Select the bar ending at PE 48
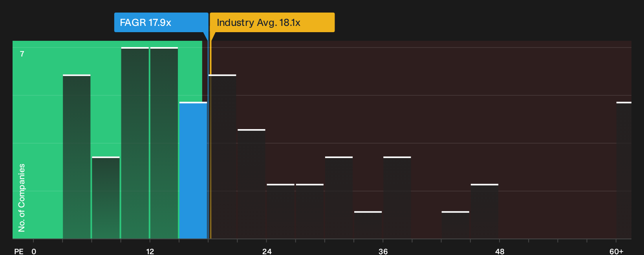 [x=485, y=211]
